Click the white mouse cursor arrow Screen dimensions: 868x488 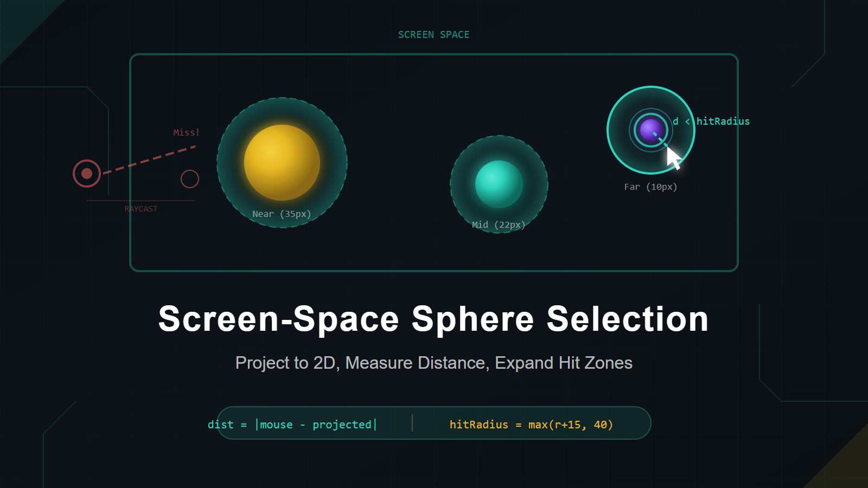[673, 158]
